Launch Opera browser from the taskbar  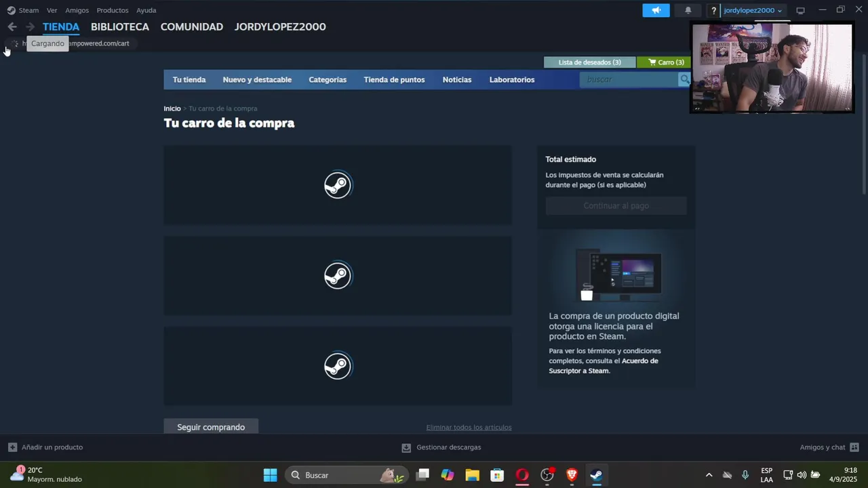click(522, 475)
